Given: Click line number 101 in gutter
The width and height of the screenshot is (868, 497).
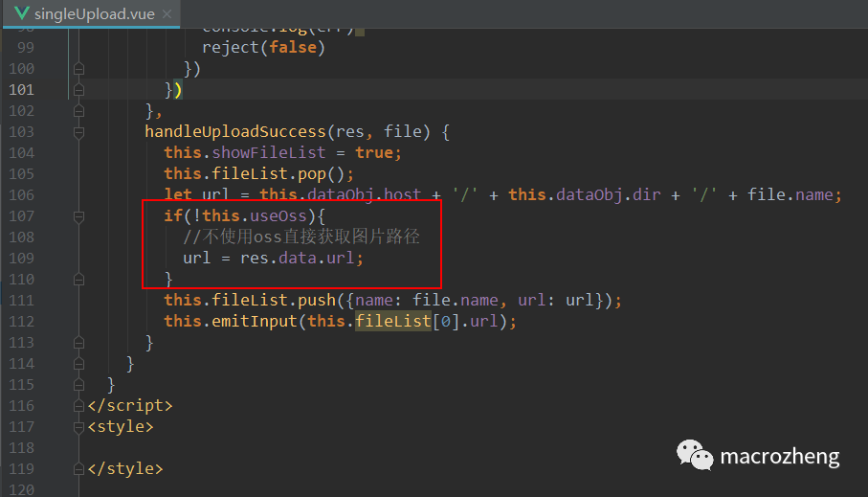Looking at the screenshot, I should click(x=21, y=90).
